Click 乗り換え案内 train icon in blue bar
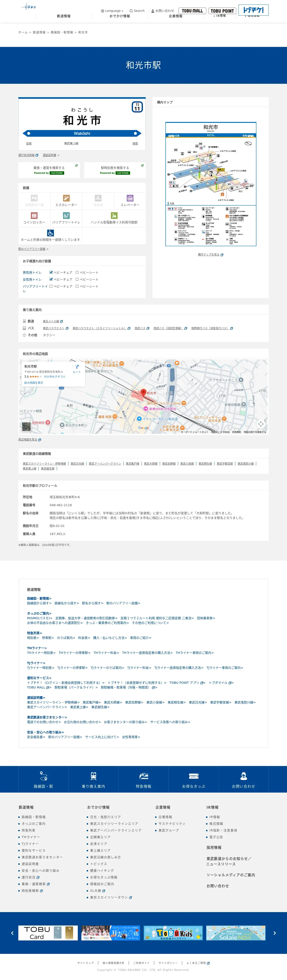 93,776
